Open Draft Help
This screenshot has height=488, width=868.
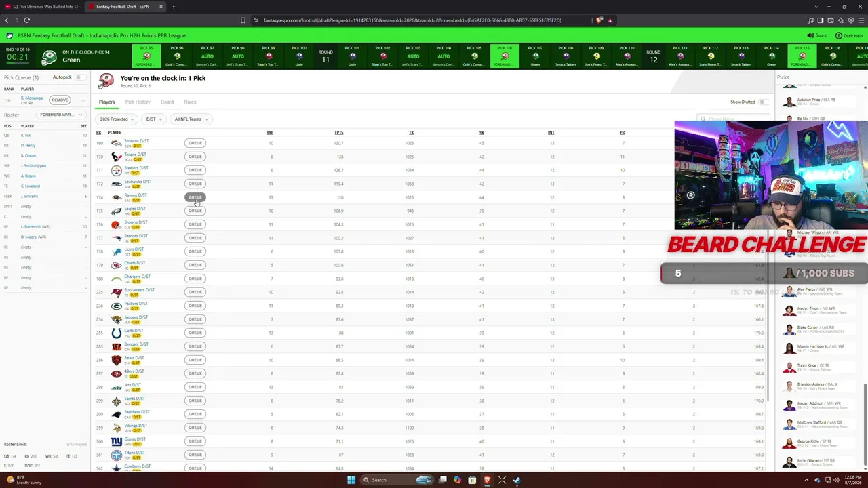point(849,35)
